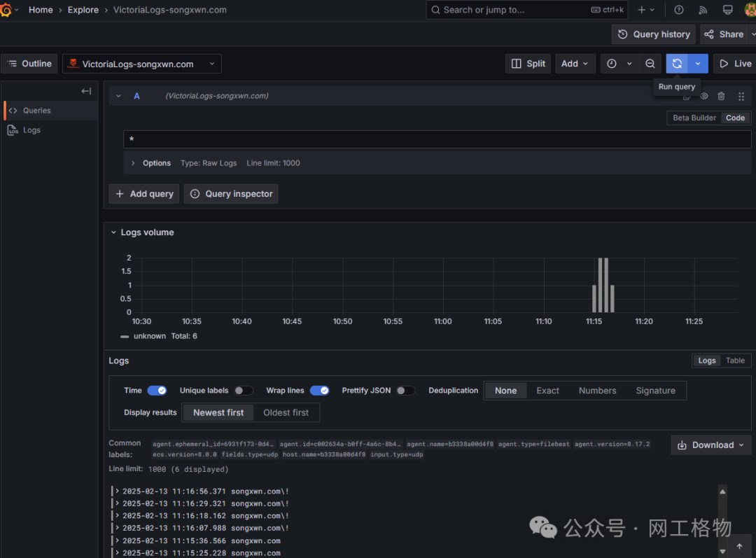756x558 pixels.
Task: Click the zoom out time range icon
Action: point(650,64)
